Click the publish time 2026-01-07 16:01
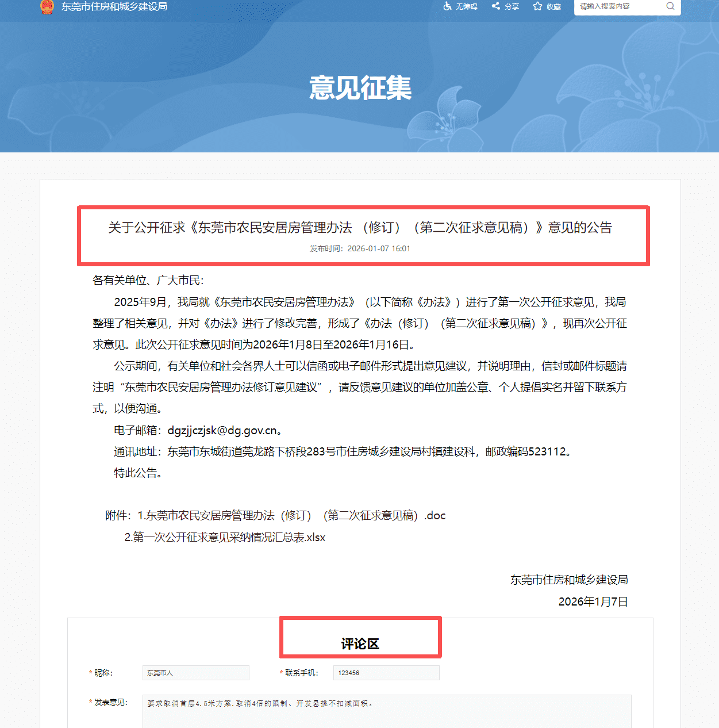The image size is (719, 728). [x=379, y=249]
